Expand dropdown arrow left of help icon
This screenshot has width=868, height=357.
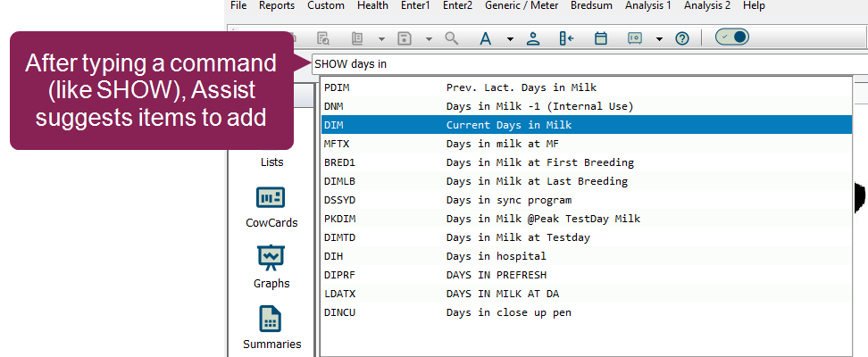(658, 39)
